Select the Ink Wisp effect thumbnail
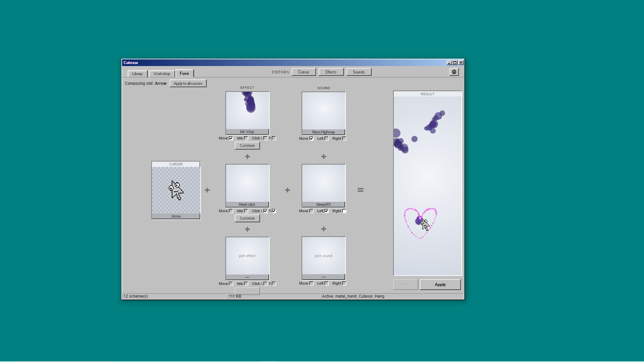 pyautogui.click(x=248, y=113)
